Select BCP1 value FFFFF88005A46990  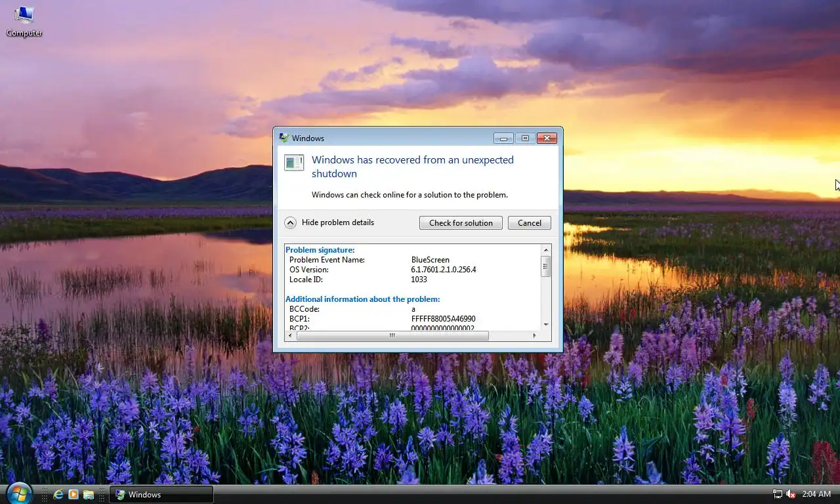point(444,319)
